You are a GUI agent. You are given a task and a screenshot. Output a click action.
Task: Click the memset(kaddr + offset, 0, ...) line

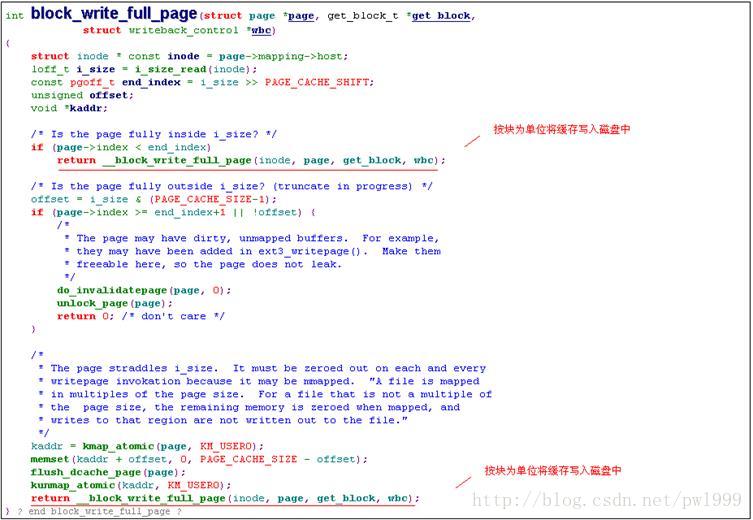click(199, 459)
